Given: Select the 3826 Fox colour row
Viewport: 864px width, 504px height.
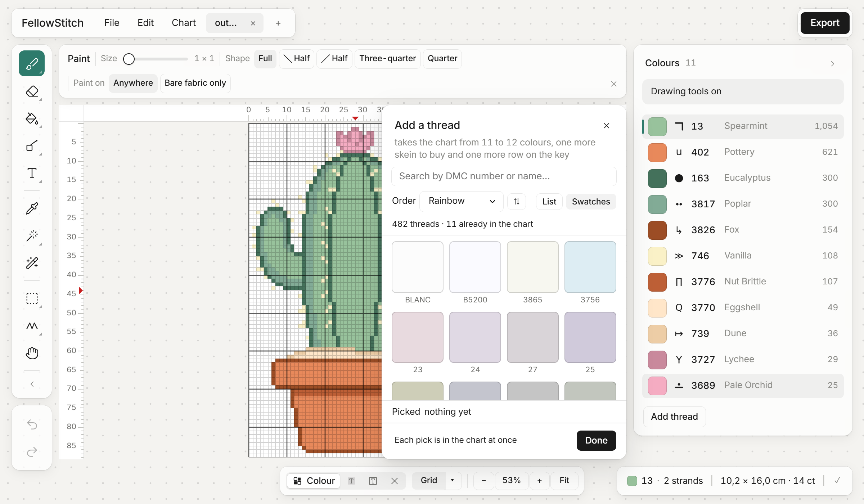Looking at the screenshot, I should coord(743,230).
